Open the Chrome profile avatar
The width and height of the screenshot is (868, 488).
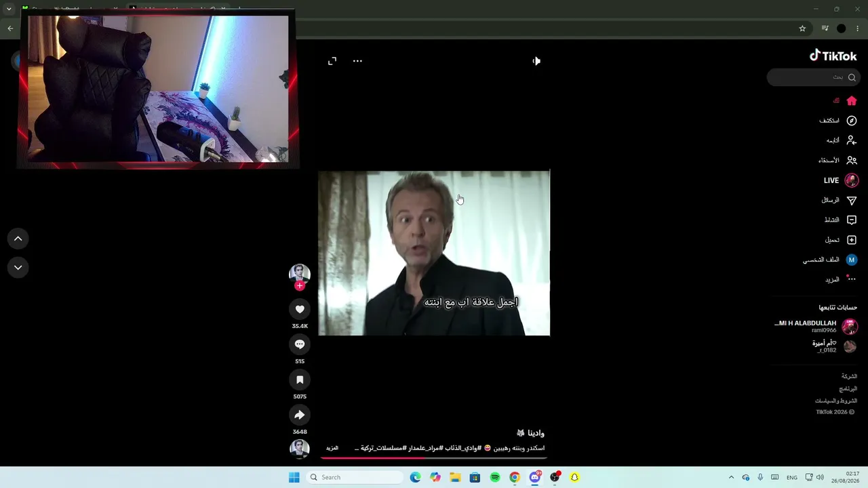click(842, 28)
